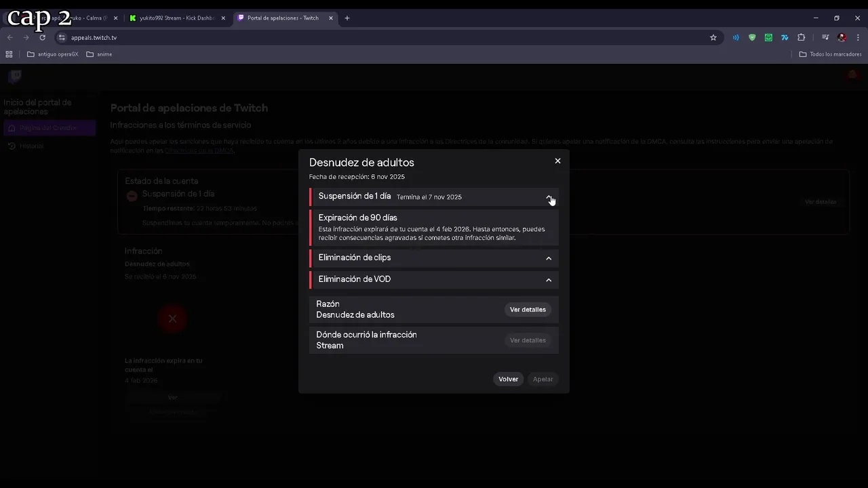Click the Twitch favicon on the active tab
The width and height of the screenshot is (868, 488).
point(241,18)
